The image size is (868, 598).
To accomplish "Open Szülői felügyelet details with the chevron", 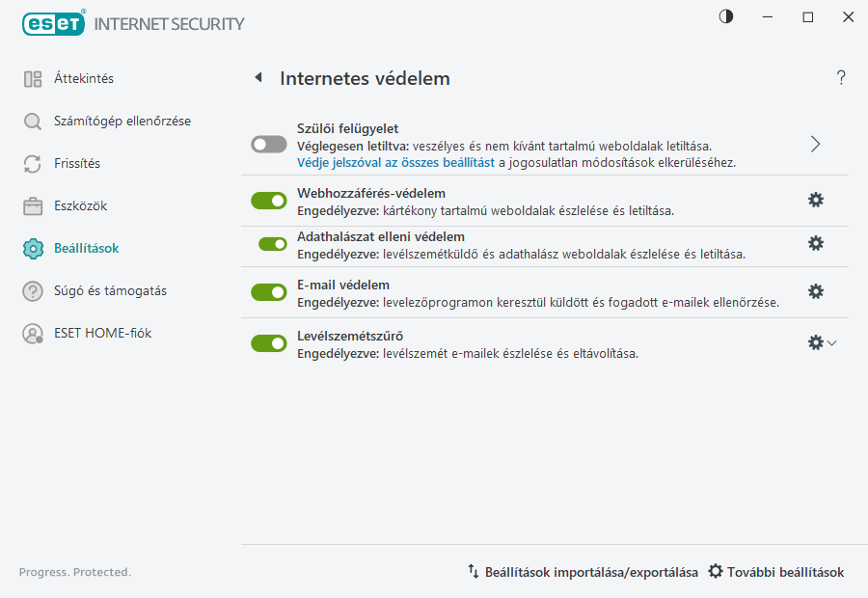I will (x=815, y=143).
